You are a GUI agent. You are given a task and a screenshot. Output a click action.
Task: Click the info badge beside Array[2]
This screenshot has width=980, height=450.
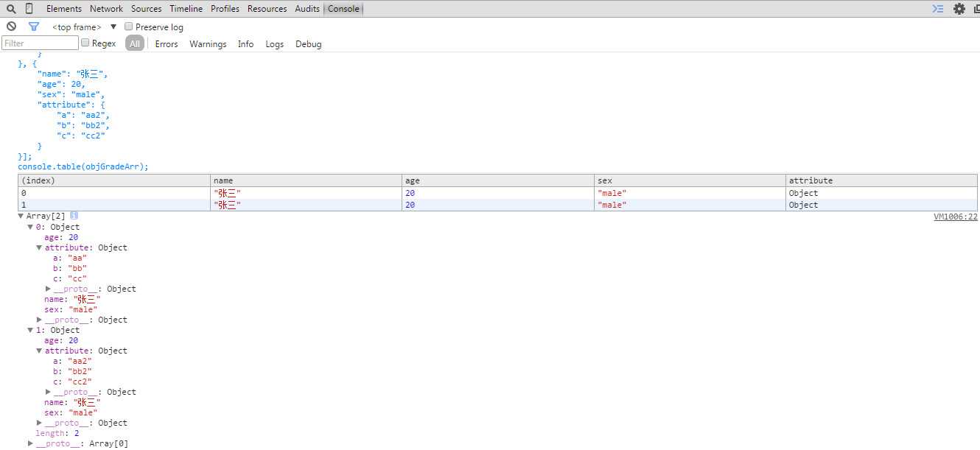point(74,216)
